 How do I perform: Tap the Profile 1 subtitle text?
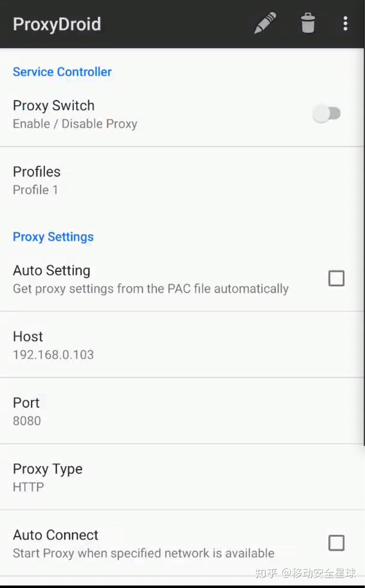[x=36, y=190]
